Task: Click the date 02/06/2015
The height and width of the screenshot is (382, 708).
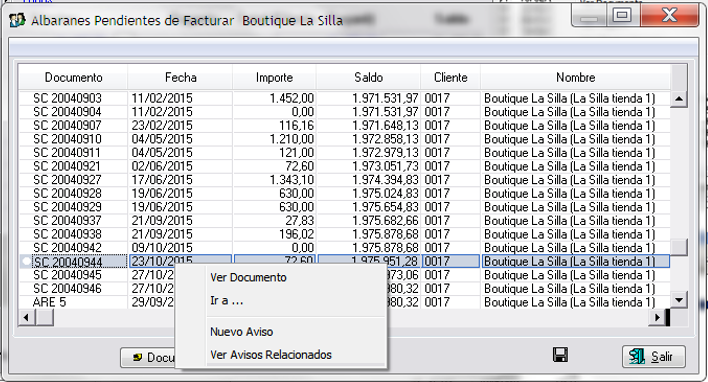Action: pyautogui.click(x=162, y=166)
